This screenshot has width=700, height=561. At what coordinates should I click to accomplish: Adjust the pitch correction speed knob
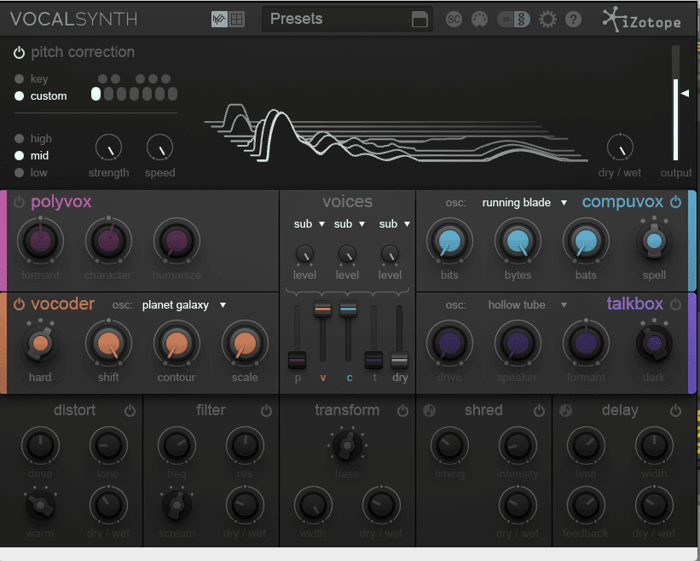[160, 147]
